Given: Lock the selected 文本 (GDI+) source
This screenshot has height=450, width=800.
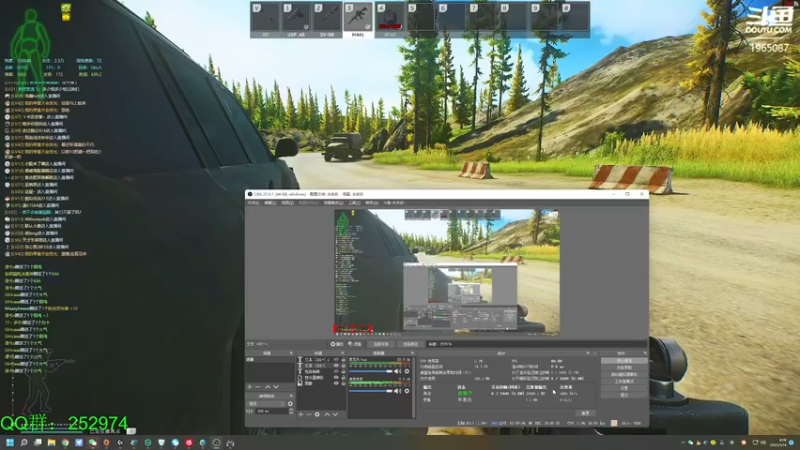Looking at the screenshot, I should (x=343, y=366).
